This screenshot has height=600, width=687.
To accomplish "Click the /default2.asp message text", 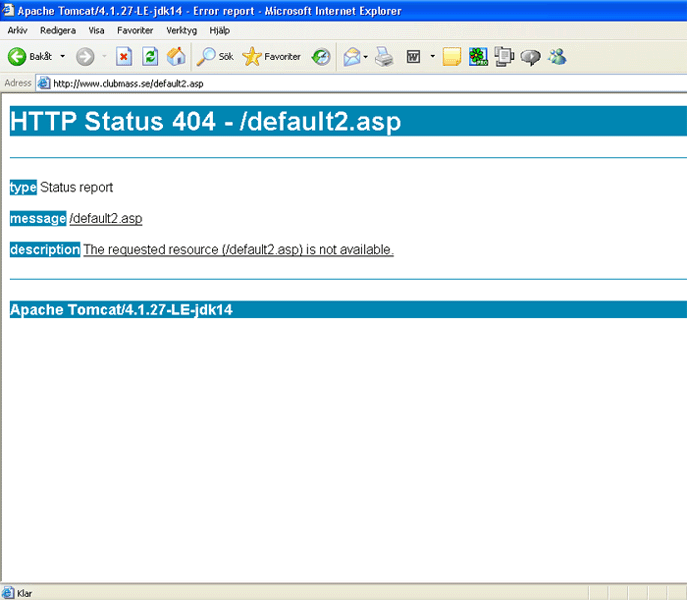I will [x=106, y=218].
